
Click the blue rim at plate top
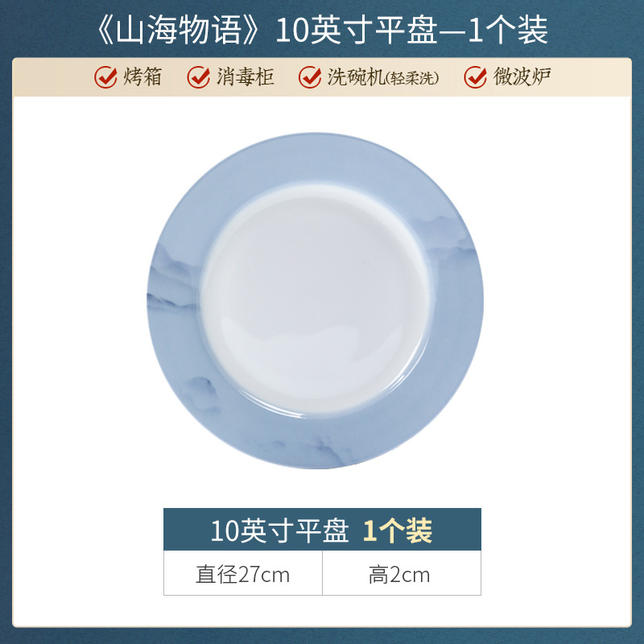[x=316, y=158]
